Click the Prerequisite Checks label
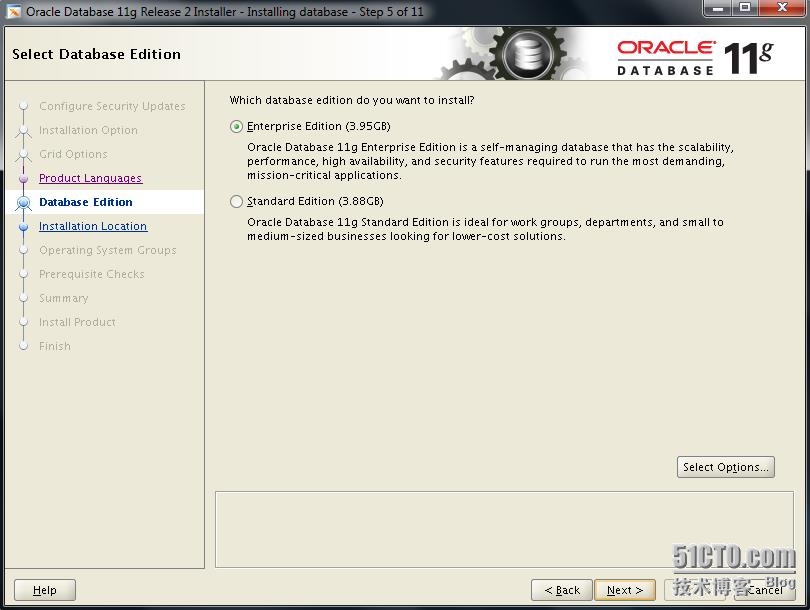Screen dimensions: 810x610 coord(91,274)
